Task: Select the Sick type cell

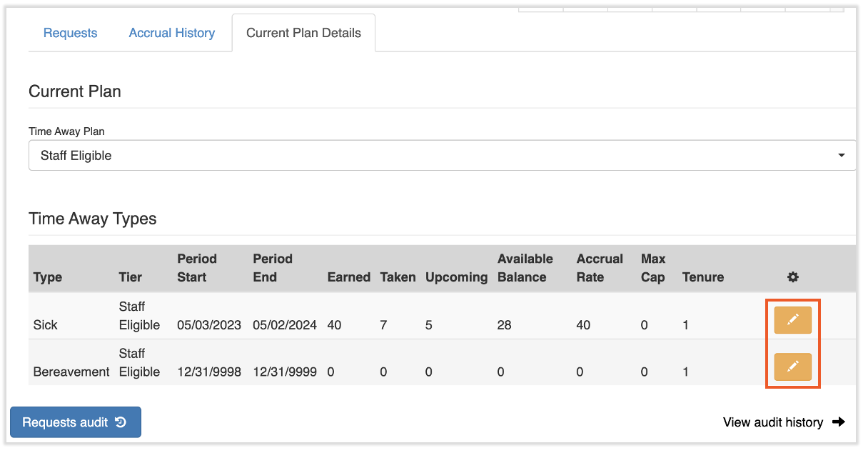Action: (x=46, y=325)
